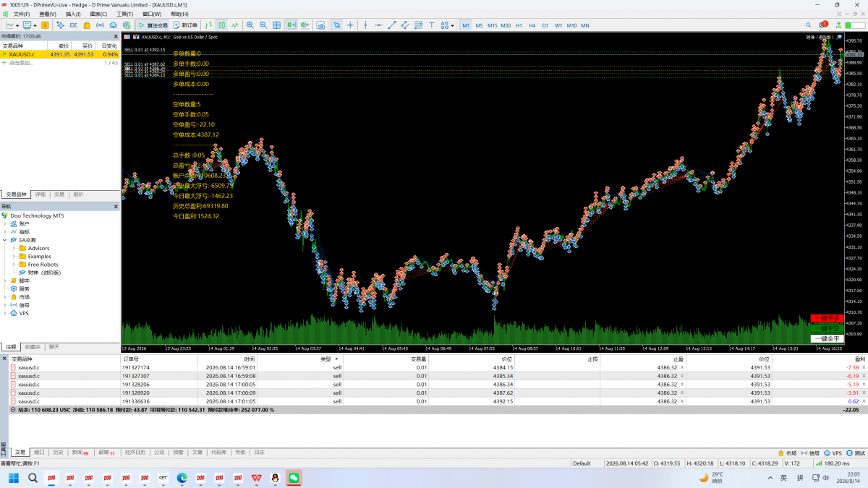
Task: Tile chart windows with the grid icon
Action: tap(276, 25)
